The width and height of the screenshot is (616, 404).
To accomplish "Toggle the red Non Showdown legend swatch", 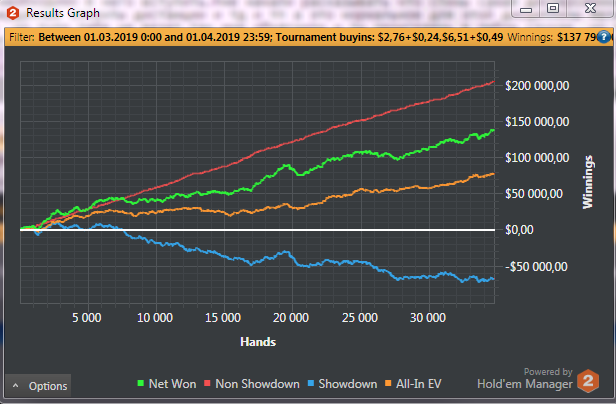I will pos(207,383).
